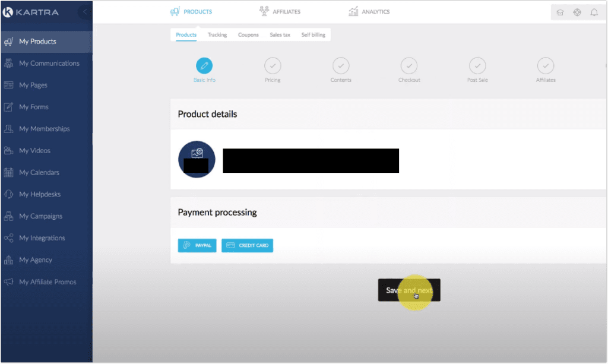
Task: Click the My Integrations share icon
Action: tap(8, 238)
